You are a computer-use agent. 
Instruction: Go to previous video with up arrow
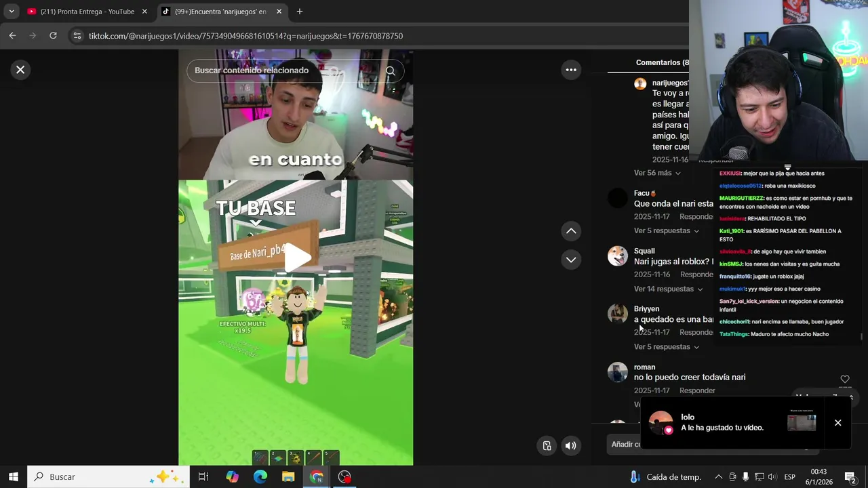tap(571, 231)
